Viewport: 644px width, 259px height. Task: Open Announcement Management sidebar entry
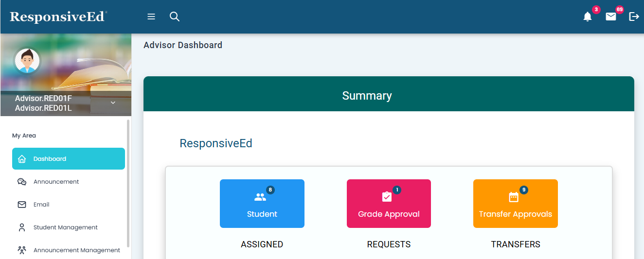[76, 250]
